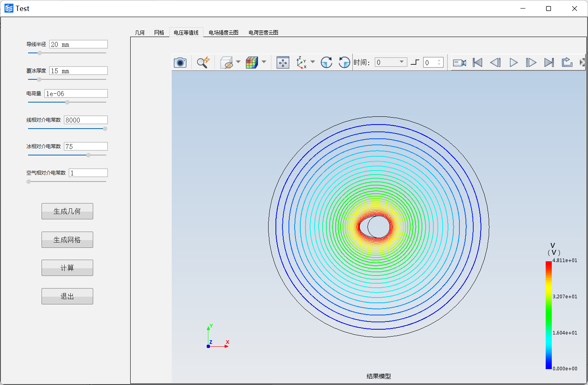Open the 电荷密度云图 tab
The height and width of the screenshot is (385, 588).
pyautogui.click(x=263, y=33)
